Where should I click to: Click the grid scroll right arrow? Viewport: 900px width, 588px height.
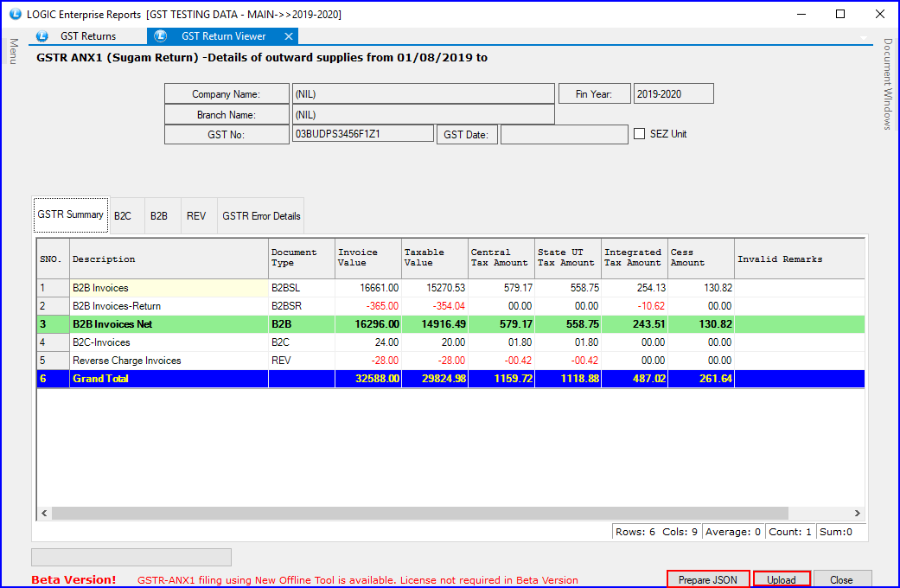click(x=857, y=514)
